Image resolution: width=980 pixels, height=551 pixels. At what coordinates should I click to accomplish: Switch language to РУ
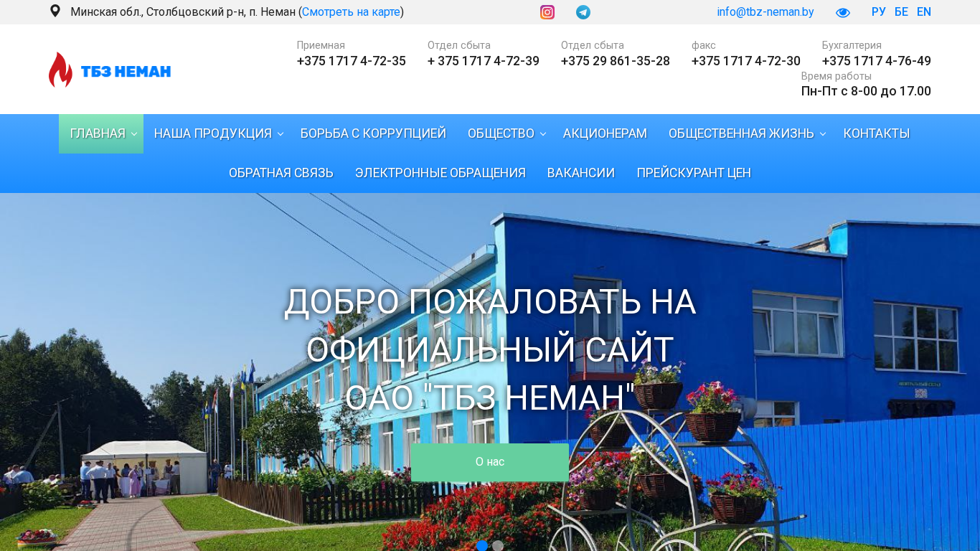pyautogui.click(x=879, y=12)
